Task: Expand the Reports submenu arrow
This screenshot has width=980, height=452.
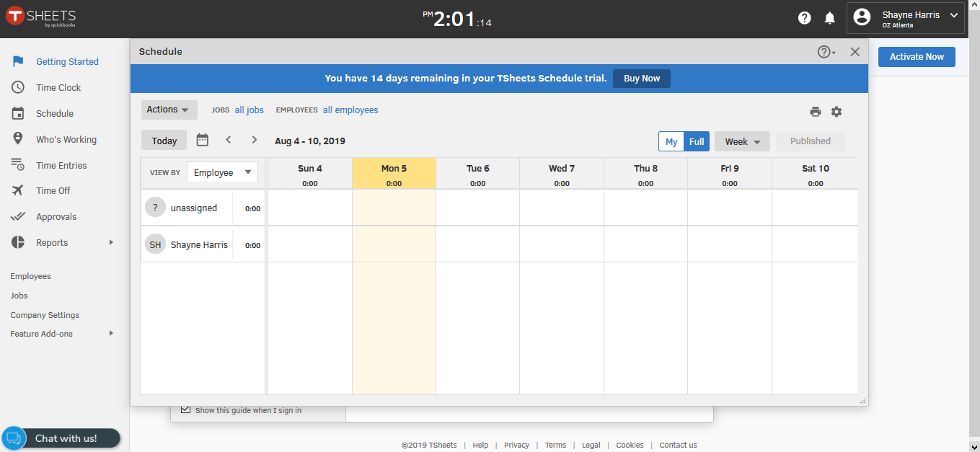Action: point(111,242)
